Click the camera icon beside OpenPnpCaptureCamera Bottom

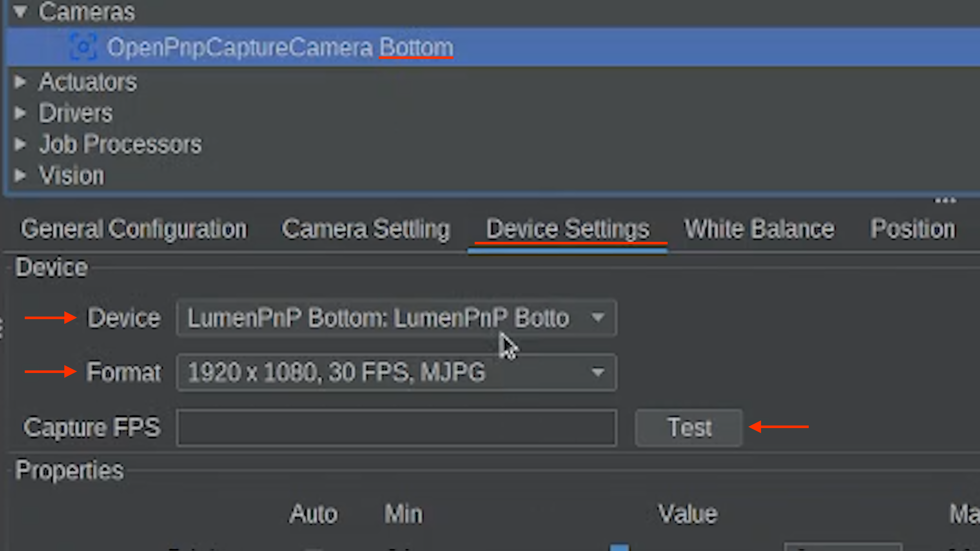tap(83, 47)
